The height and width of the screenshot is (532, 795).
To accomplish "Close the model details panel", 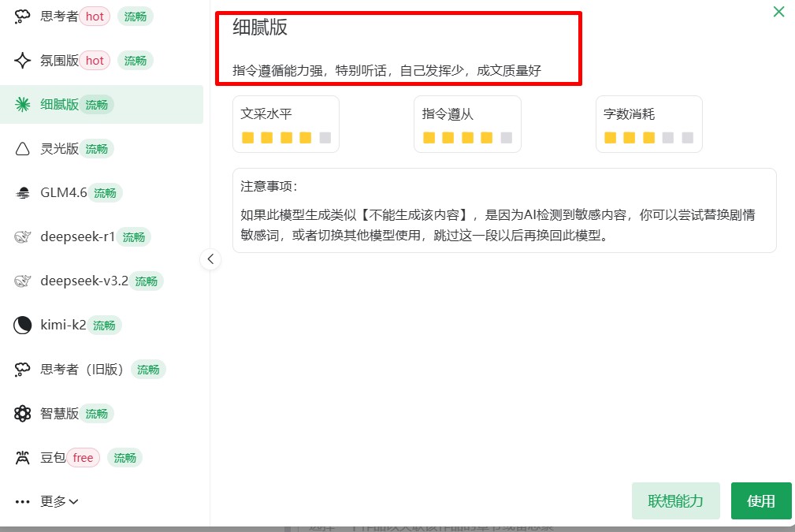I will tap(778, 12).
